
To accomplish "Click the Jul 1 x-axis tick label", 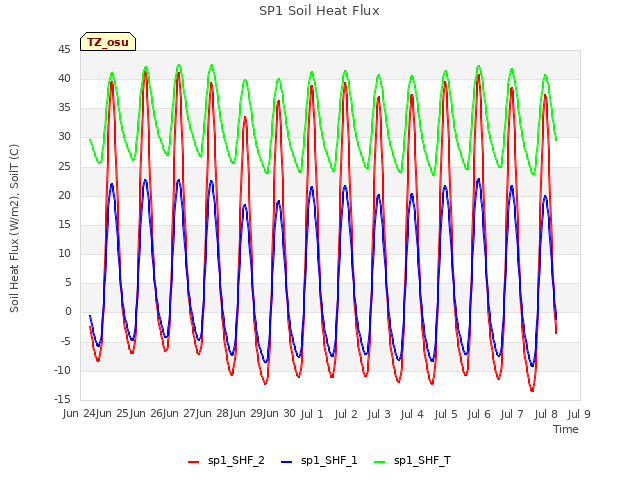I will (312, 414).
